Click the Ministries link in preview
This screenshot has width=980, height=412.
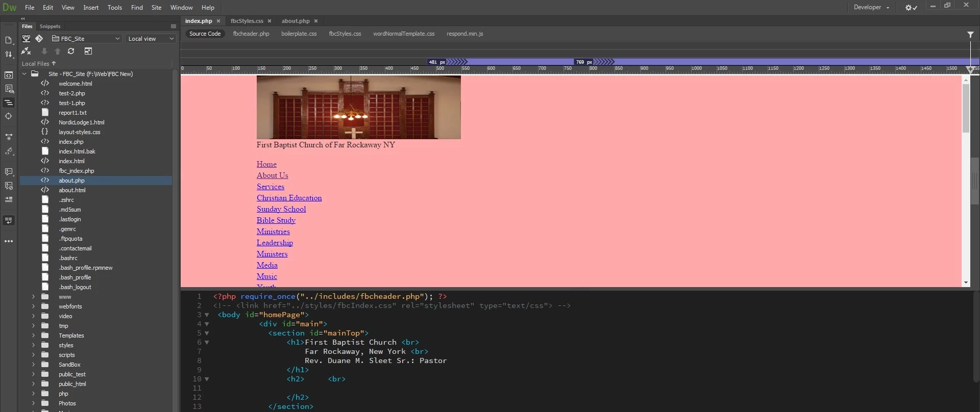tap(273, 231)
